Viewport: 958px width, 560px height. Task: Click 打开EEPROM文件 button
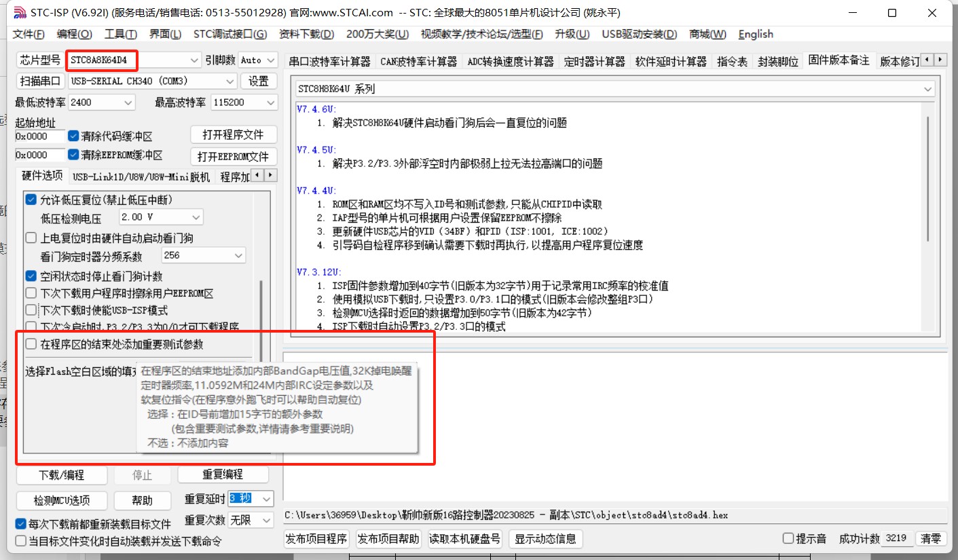[x=234, y=156]
